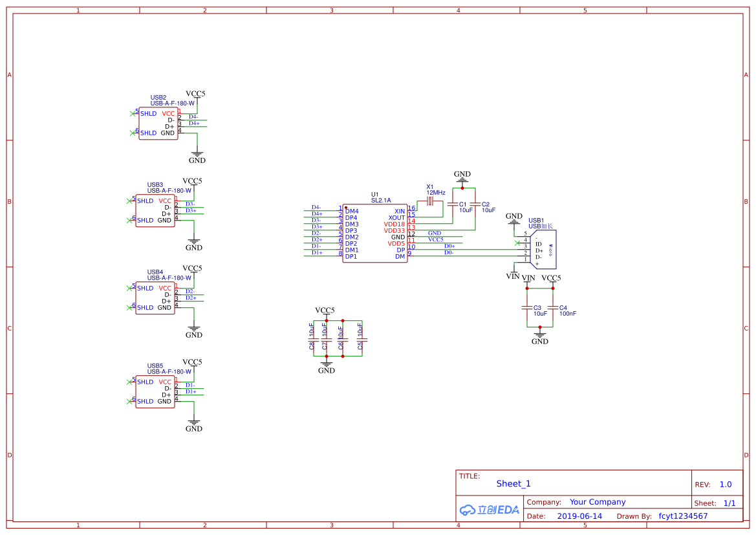Select the USB1 Micro connector symbol

[x=543, y=249]
